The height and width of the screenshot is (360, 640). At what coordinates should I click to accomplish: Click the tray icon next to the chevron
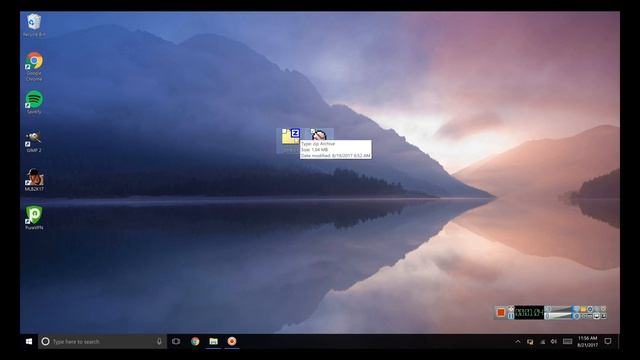530,342
